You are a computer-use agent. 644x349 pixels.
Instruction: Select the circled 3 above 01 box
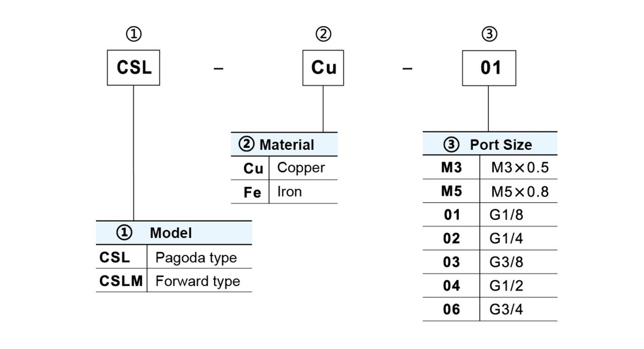point(489,34)
